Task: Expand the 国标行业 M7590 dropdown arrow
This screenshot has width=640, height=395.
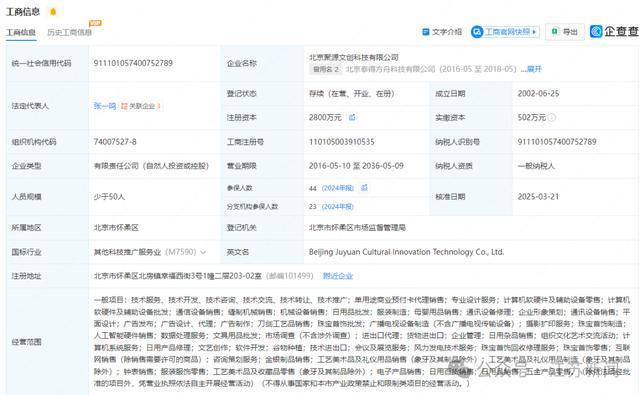Action: pos(203,252)
